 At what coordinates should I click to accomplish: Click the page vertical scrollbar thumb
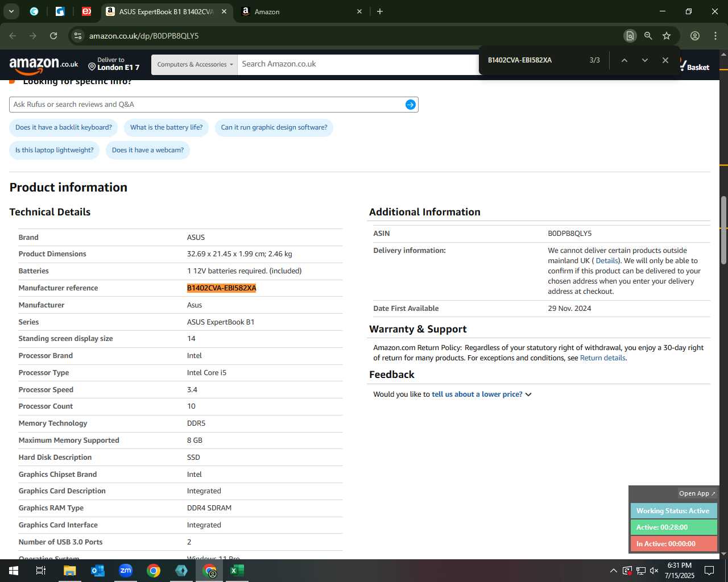[723, 229]
